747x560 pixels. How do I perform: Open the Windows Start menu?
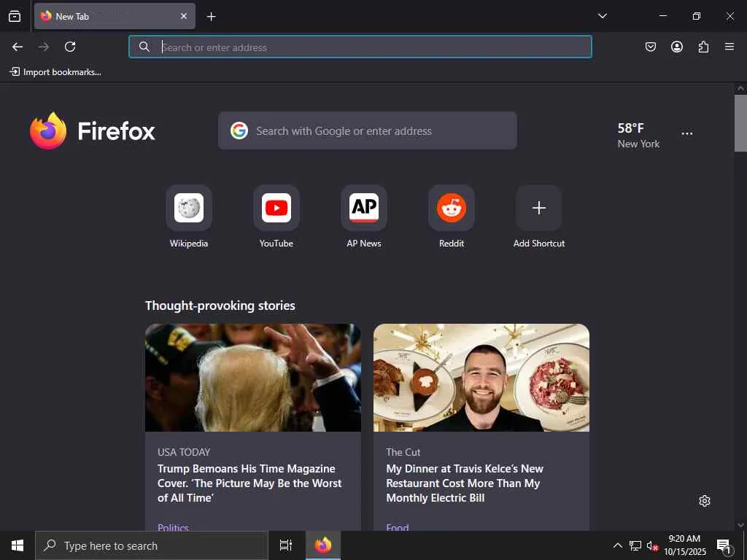pyautogui.click(x=18, y=545)
